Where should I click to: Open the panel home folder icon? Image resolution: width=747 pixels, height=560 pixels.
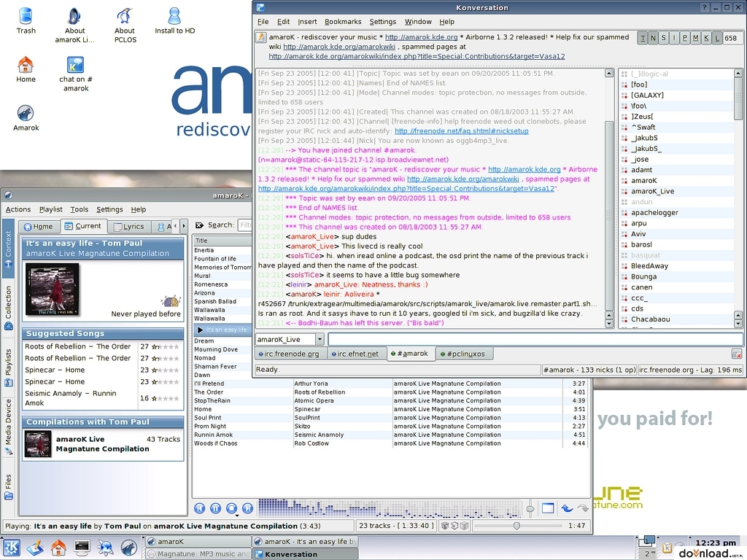click(58, 548)
